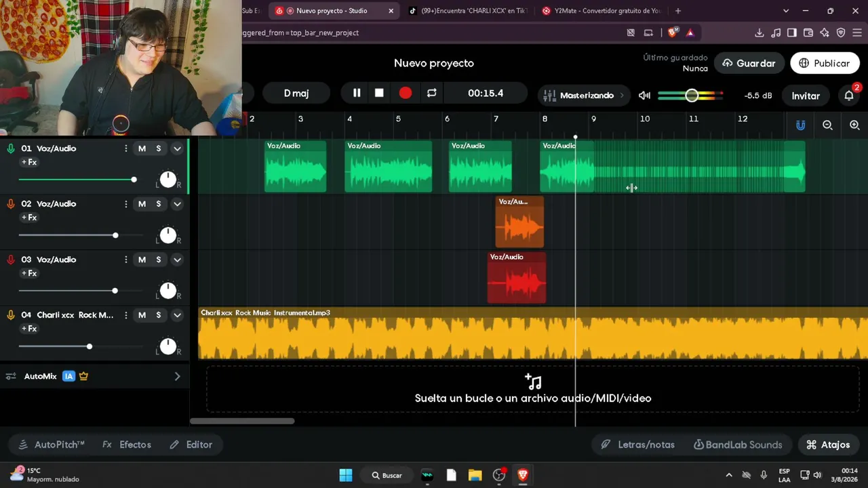The height and width of the screenshot is (488, 868).
Task: Expand track 01 chevron dropdown
Action: [x=177, y=148]
